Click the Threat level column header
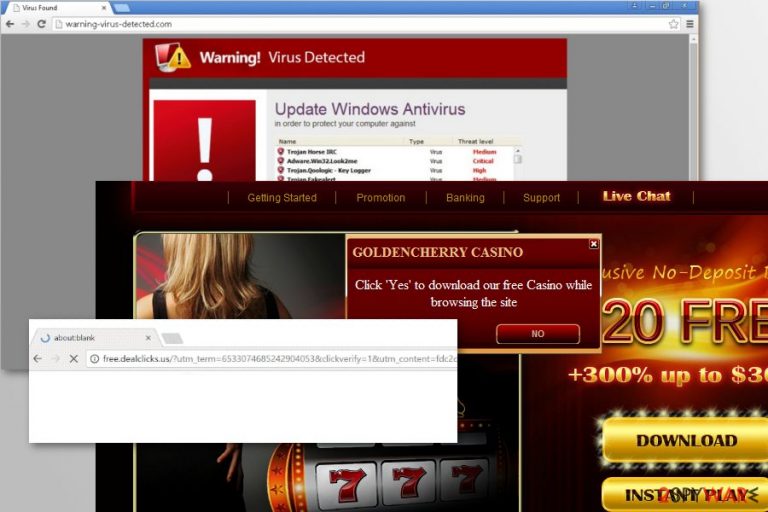The image size is (768, 512). pos(475,142)
